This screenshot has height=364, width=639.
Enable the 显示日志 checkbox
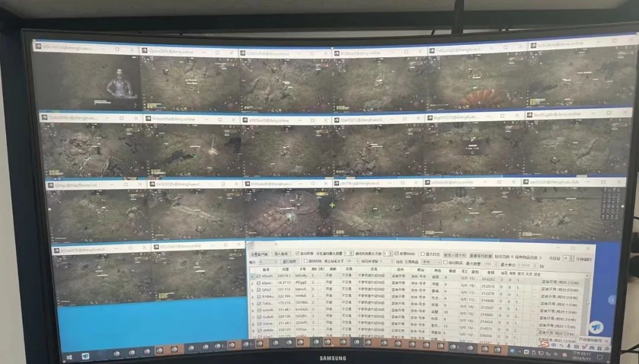pos(422,254)
